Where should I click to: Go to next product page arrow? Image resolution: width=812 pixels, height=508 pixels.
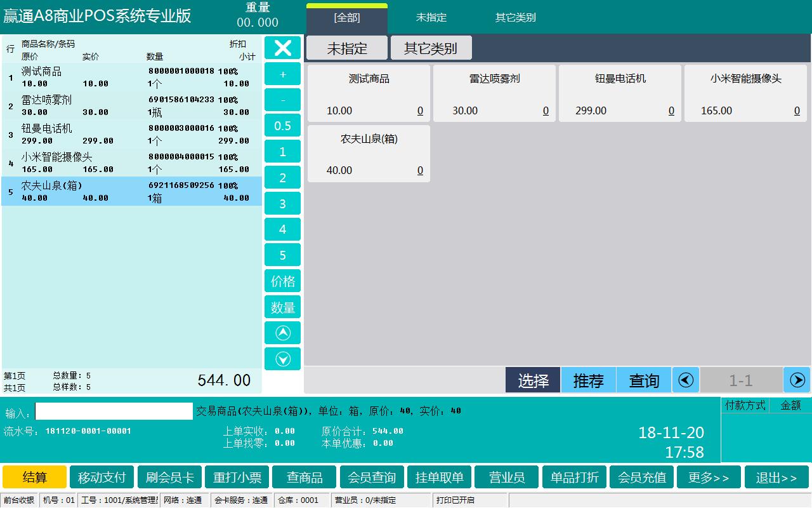coord(797,380)
